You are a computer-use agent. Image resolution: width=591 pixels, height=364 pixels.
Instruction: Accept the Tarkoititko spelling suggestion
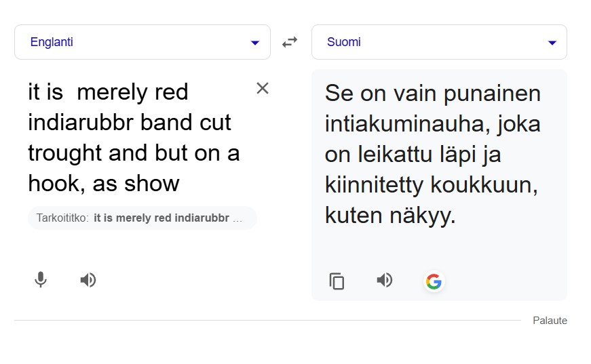click(142, 218)
